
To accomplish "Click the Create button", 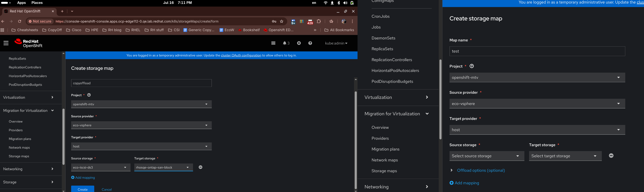I will tap(83, 189).
